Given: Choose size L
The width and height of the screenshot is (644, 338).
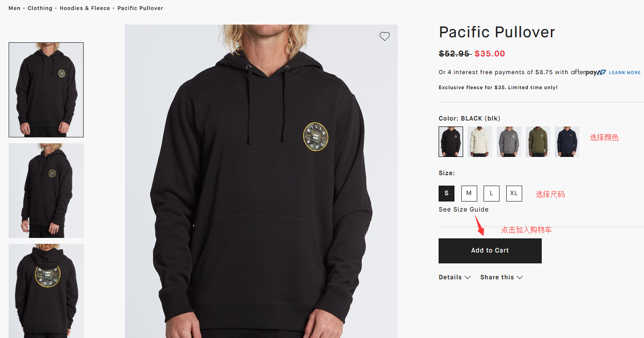Looking at the screenshot, I should 491,193.
